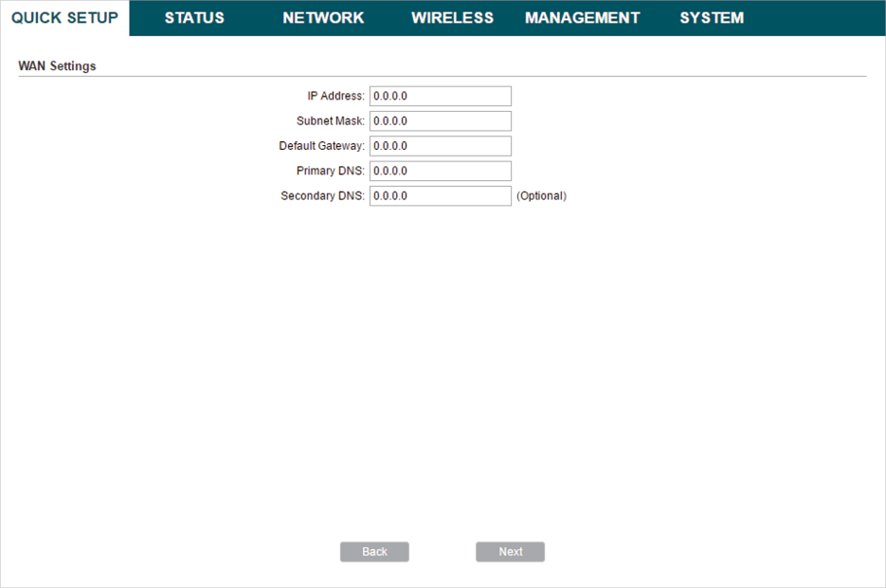886x588 pixels.
Task: Click the WAN Settings heading
Action: [57, 66]
